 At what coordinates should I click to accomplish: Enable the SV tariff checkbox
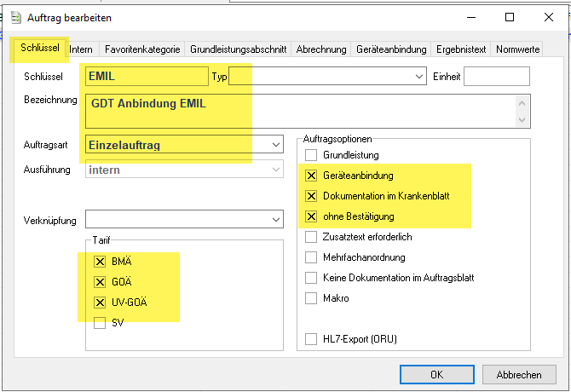pyautogui.click(x=101, y=323)
